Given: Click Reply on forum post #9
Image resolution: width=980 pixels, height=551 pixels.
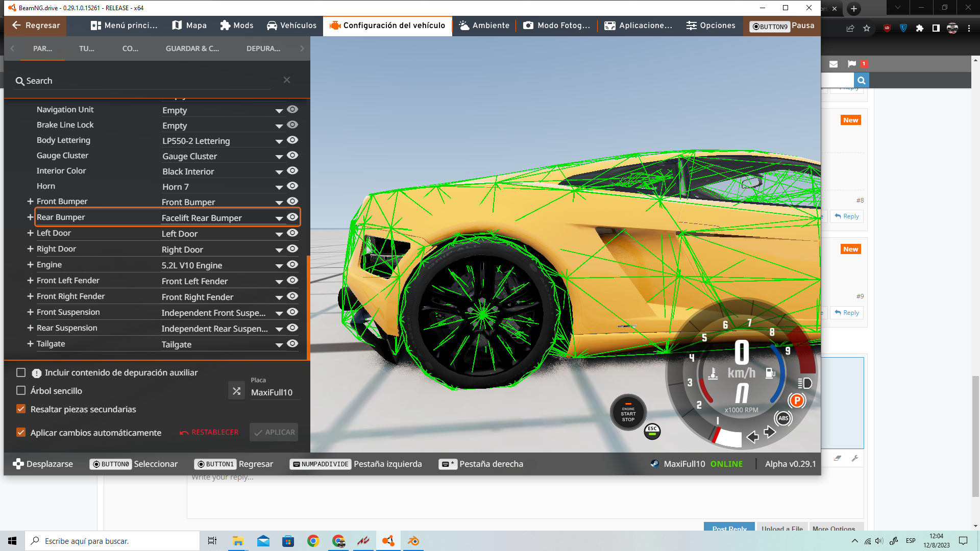Looking at the screenshot, I should point(847,313).
